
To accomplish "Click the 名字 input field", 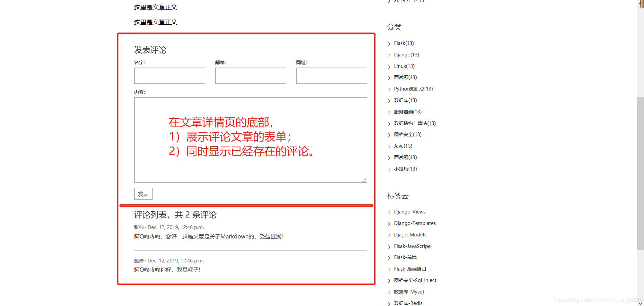I will (x=169, y=75).
